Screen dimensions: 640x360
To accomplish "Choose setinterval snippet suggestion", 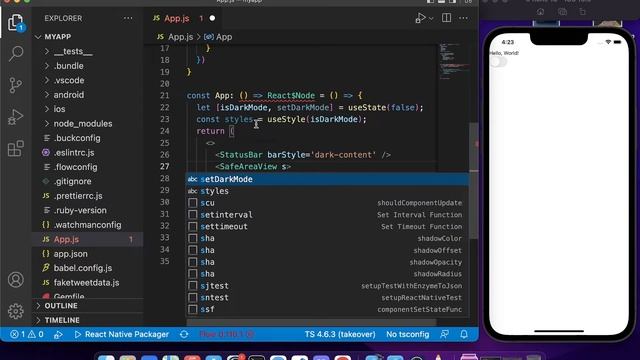I will pyautogui.click(x=327, y=215).
